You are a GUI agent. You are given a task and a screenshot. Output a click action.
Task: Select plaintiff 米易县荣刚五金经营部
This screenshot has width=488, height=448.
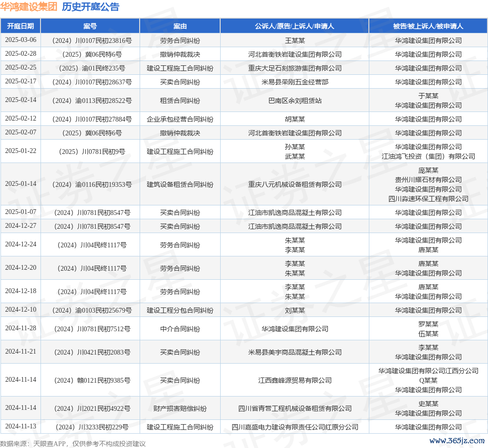coord(295,82)
